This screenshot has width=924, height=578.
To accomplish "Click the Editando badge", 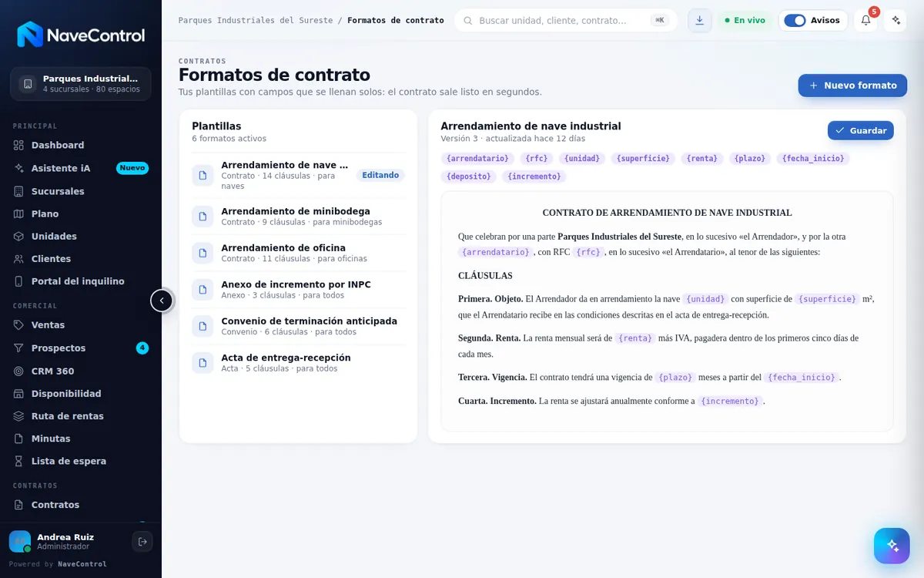I will click(x=380, y=175).
